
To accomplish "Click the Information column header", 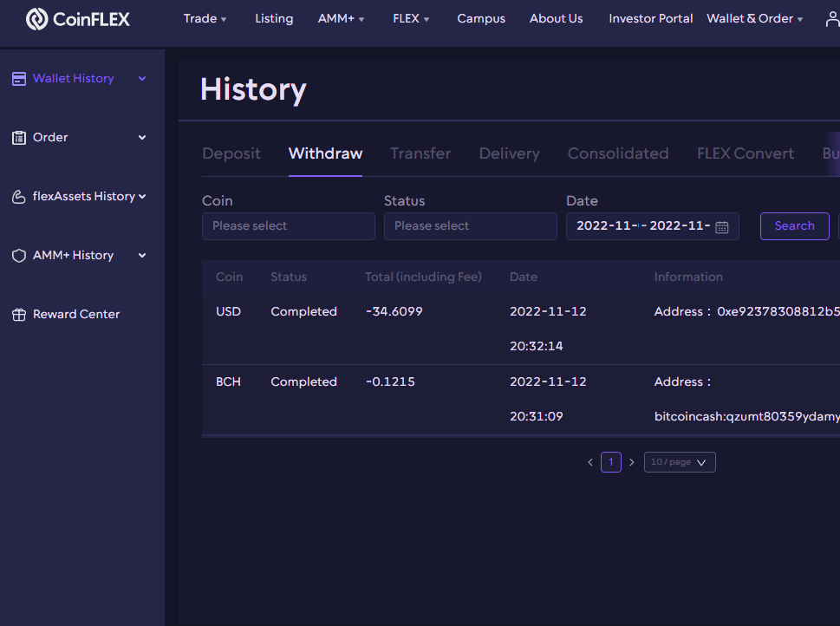I will pos(688,277).
